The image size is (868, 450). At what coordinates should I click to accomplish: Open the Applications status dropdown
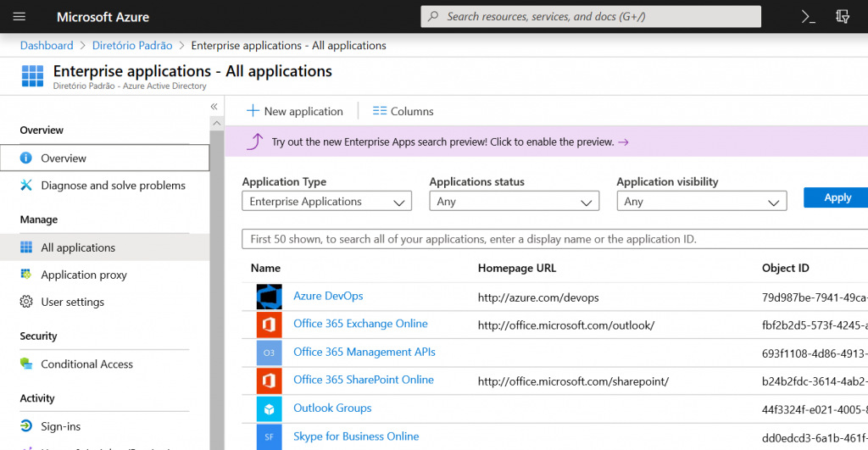coord(515,202)
